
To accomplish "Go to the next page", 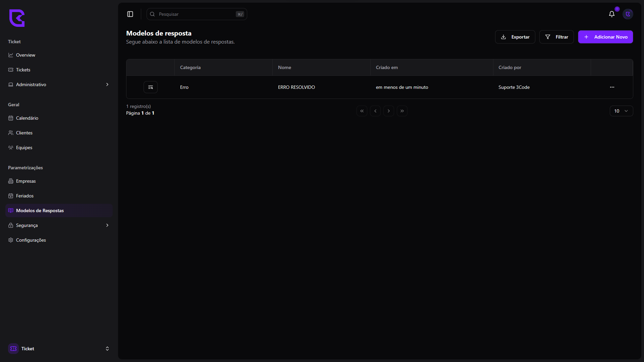I will pos(389,111).
